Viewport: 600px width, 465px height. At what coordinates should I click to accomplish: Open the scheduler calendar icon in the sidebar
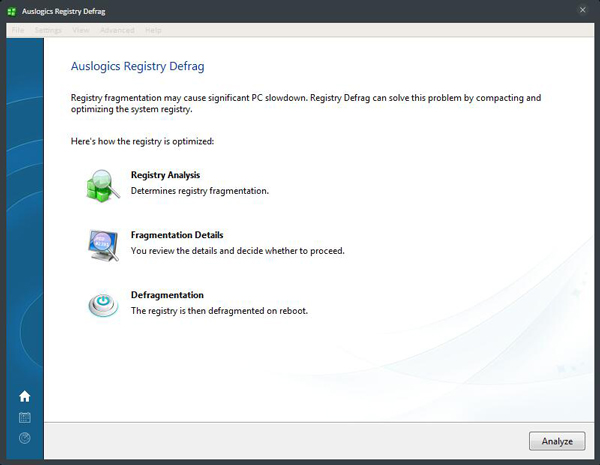point(24,418)
